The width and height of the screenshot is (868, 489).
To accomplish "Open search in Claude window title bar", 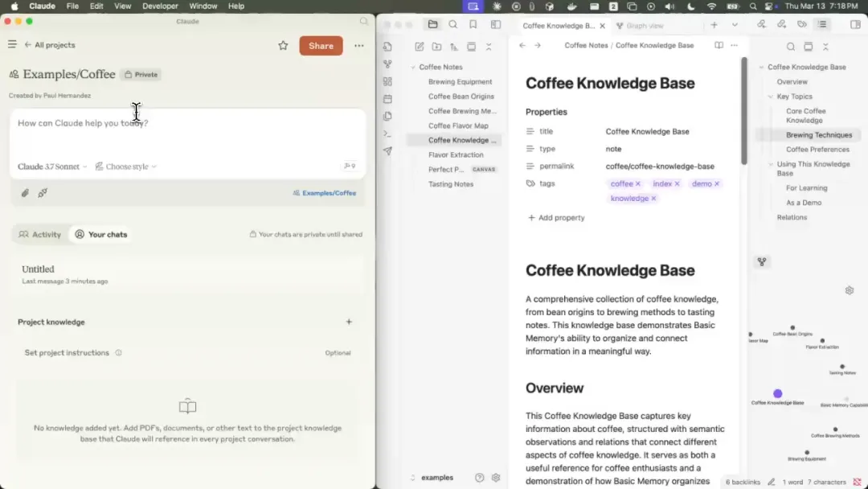I will [x=364, y=21].
